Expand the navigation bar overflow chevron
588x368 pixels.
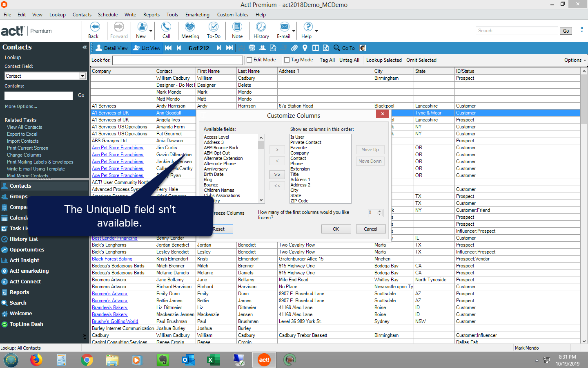(x=85, y=337)
